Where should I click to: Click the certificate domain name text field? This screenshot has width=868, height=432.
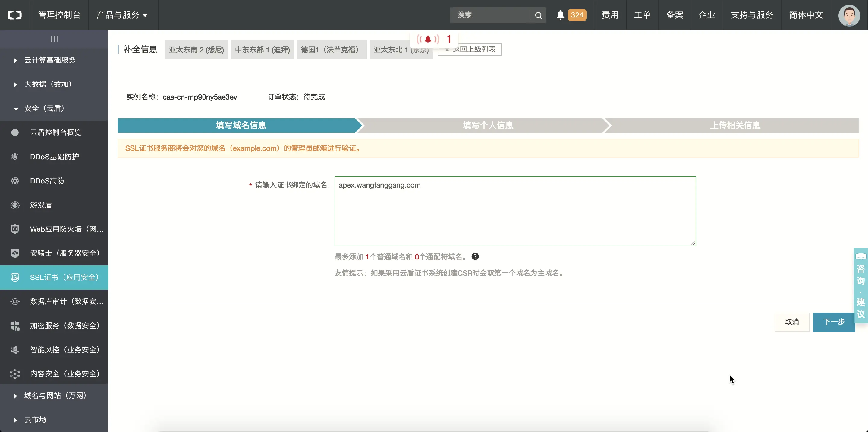click(515, 211)
